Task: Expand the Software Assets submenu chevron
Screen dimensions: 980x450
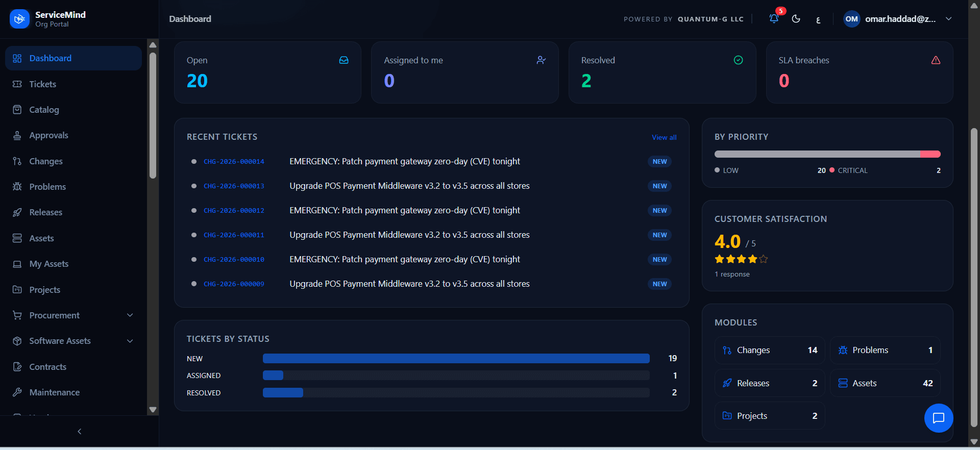Action: click(130, 341)
